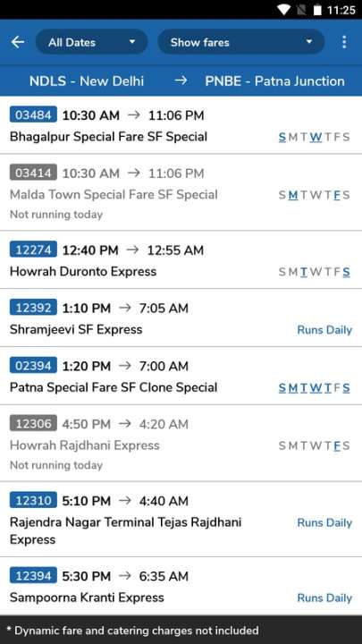Open Shramjeevi SF Express entry
This screenshot has width=362, height=644.
tap(181, 318)
